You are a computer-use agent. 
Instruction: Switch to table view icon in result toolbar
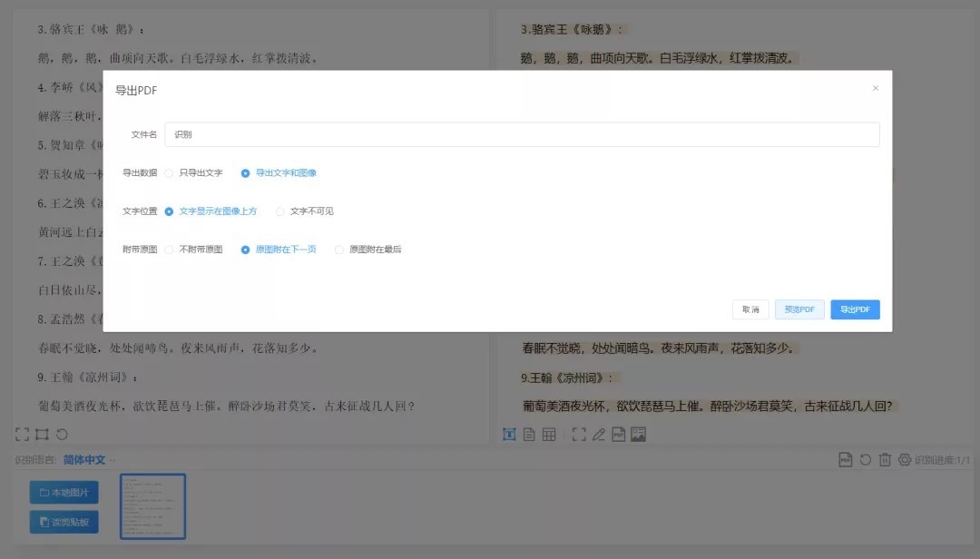click(549, 435)
